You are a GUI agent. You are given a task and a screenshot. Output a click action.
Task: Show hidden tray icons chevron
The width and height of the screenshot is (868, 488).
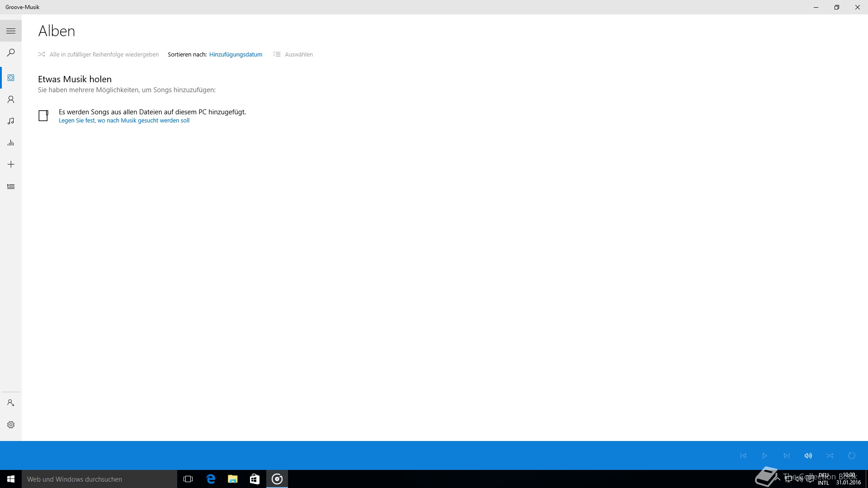coord(778,479)
